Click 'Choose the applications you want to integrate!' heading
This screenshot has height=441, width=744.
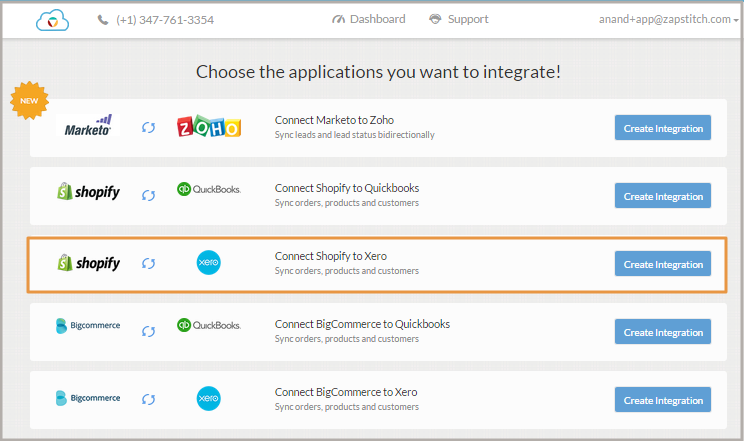pyautogui.click(x=378, y=72)
